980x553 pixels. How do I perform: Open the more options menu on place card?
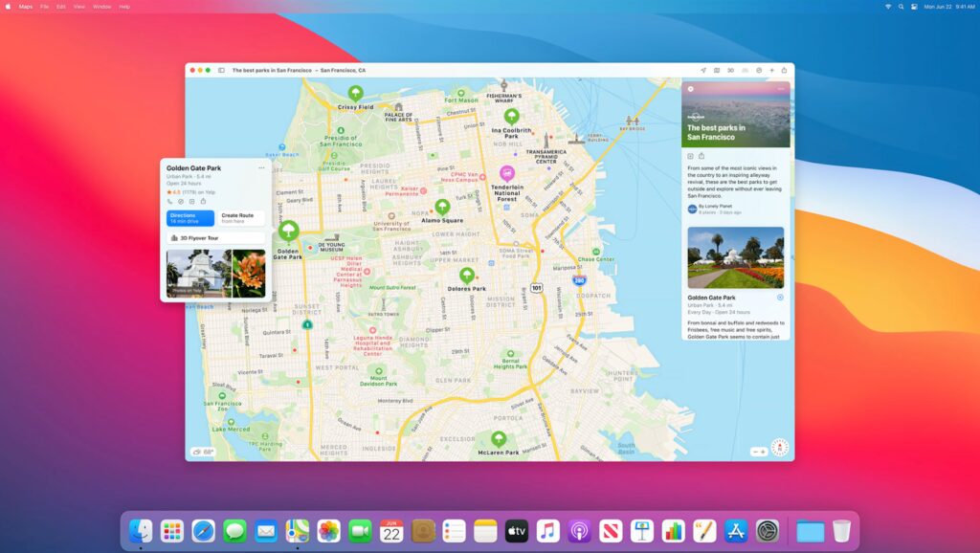click(x=261, y=168)
